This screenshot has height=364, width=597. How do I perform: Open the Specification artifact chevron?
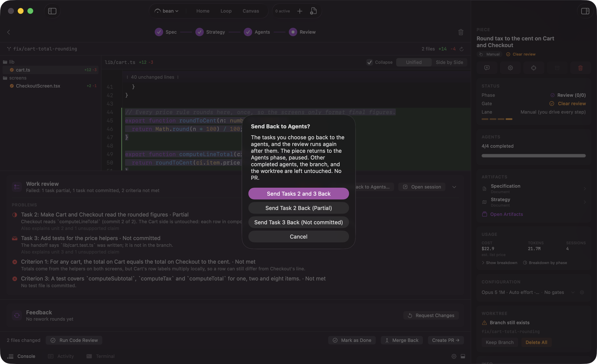click(x=584, y=189)
